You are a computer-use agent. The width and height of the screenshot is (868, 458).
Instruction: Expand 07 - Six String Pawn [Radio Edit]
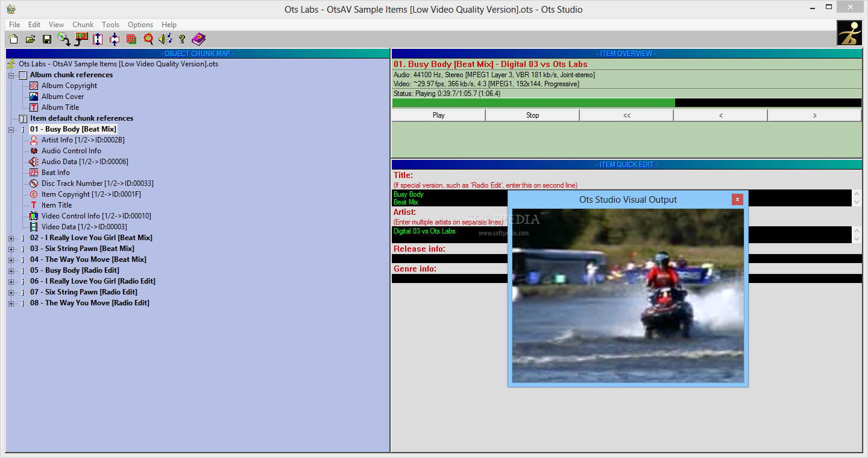(11, 293)
